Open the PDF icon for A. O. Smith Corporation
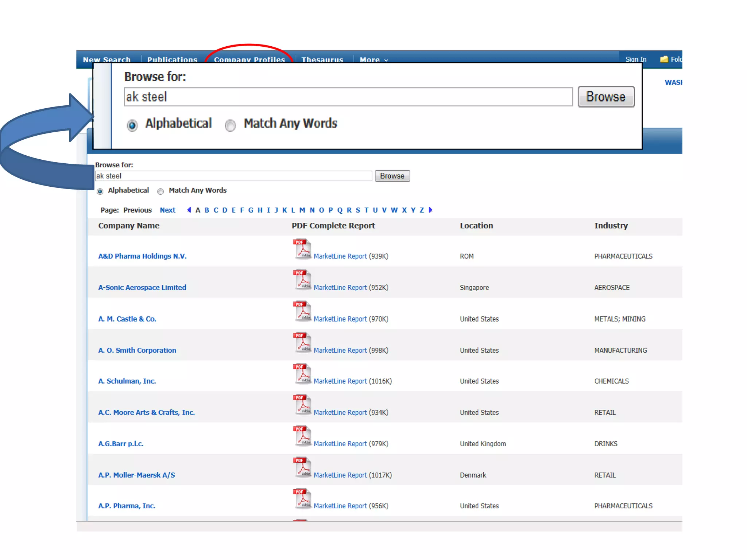 (x=302, y=342)
